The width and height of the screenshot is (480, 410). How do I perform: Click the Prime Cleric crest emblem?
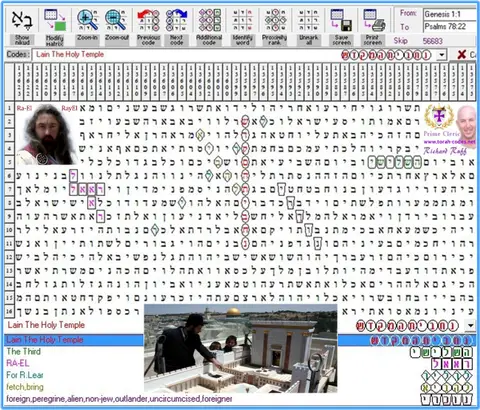coord(439,116)
